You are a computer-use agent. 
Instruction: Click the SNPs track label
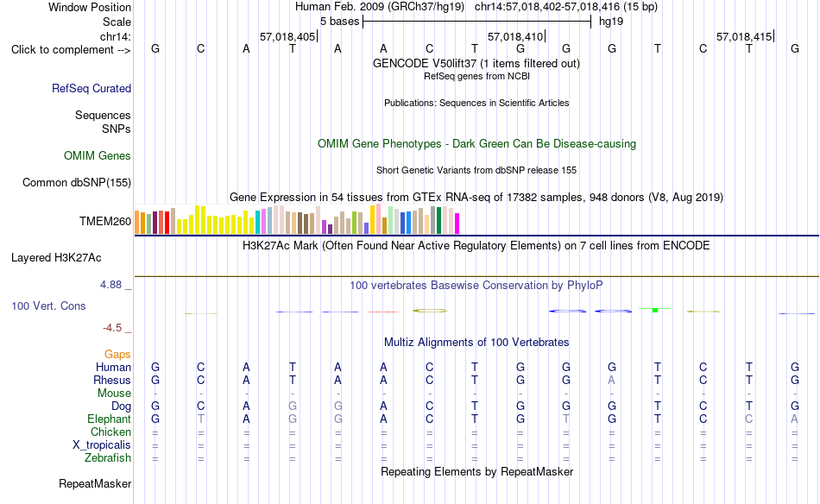coord(117,129)
